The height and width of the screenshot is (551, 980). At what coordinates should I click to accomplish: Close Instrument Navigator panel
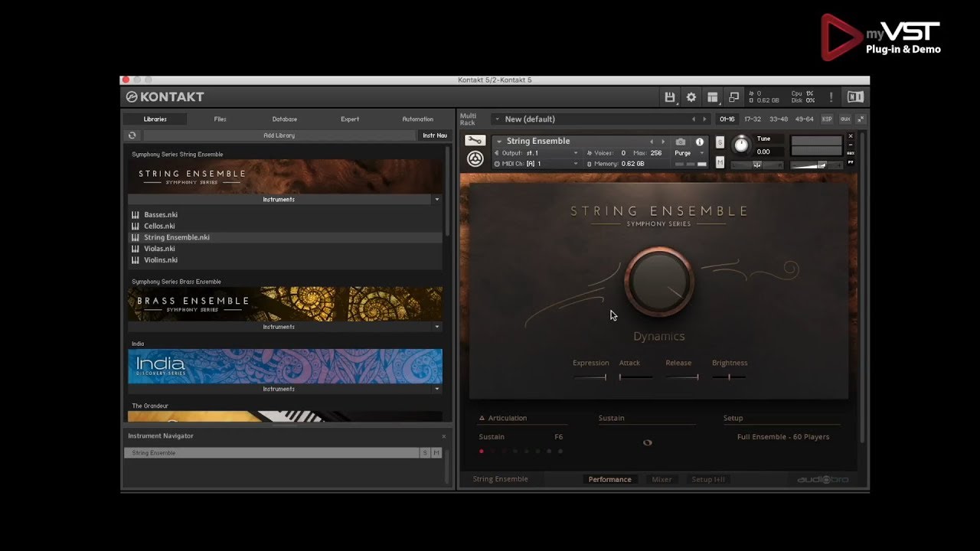pos(443,436)
